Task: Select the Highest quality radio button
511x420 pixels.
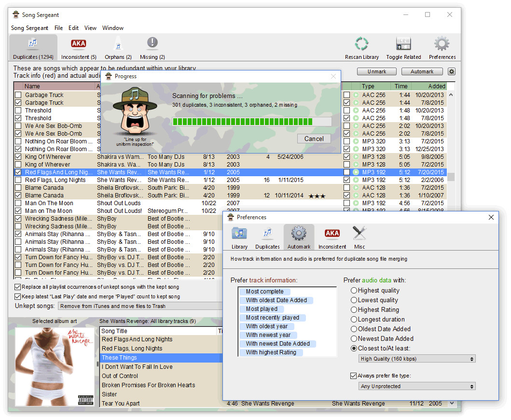Action: point(354,291)
